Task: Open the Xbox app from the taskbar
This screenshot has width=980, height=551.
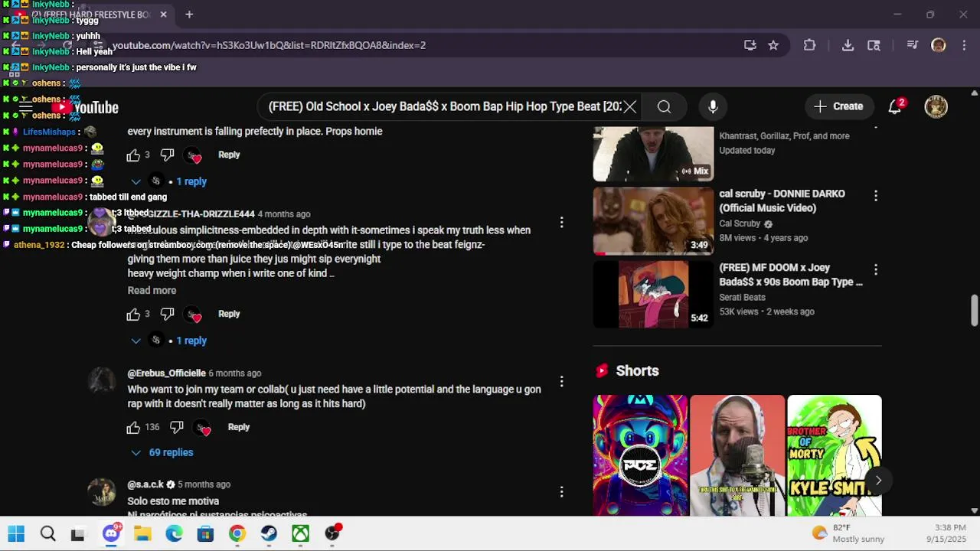Action: pyautogui.click(x=300, y=533)
